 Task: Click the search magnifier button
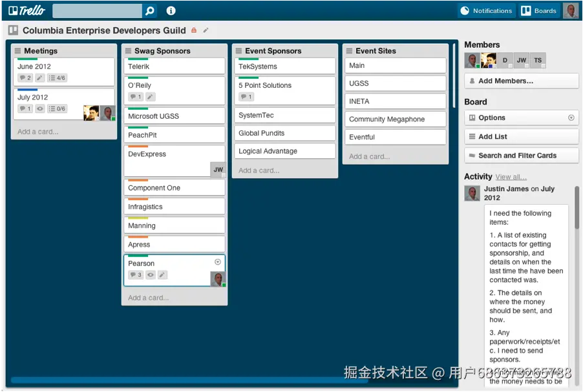click(150, 11)
